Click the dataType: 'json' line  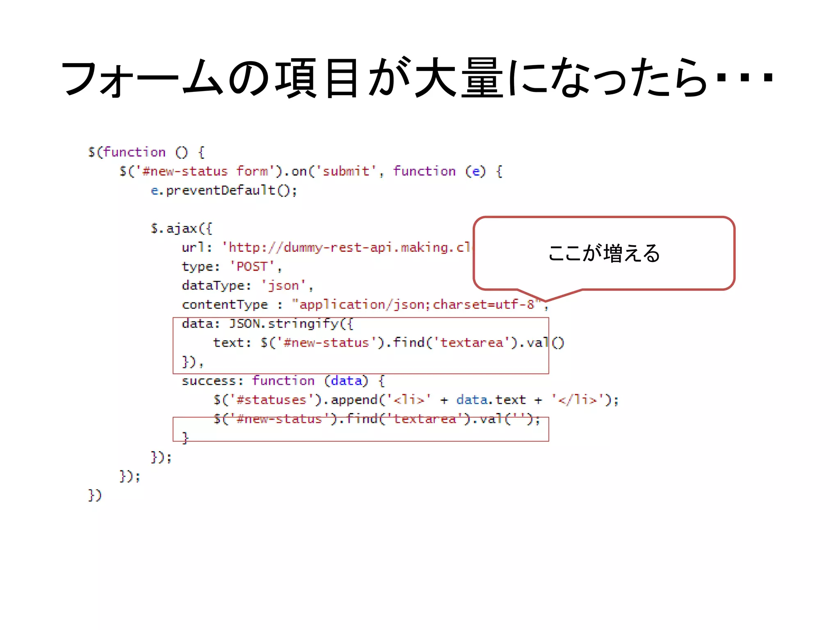[247, 285]
